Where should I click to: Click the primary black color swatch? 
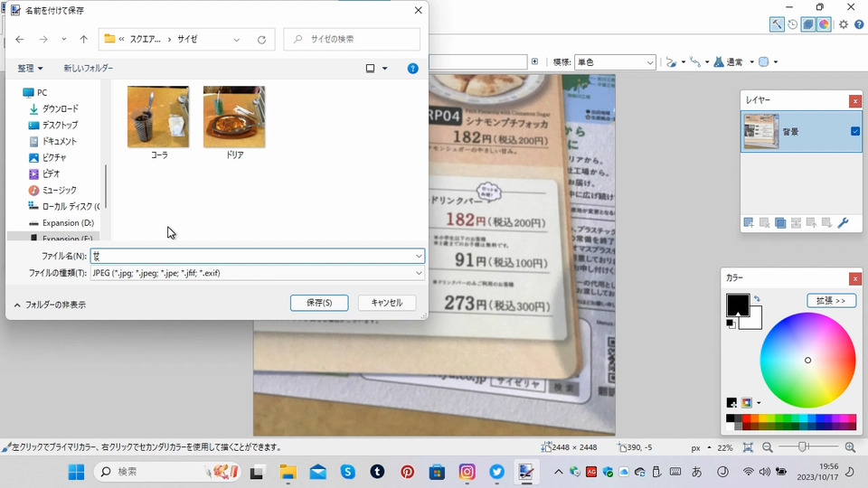738,305
